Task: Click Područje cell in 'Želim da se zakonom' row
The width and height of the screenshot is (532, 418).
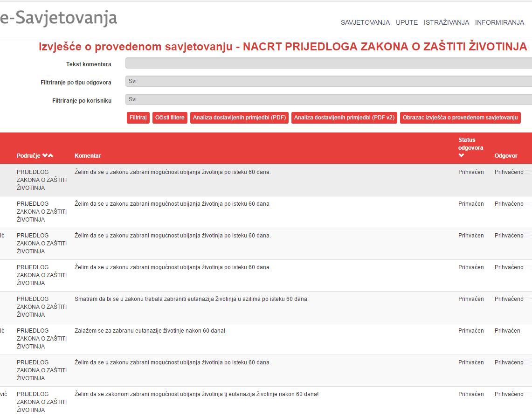Action: click(42, 402)
